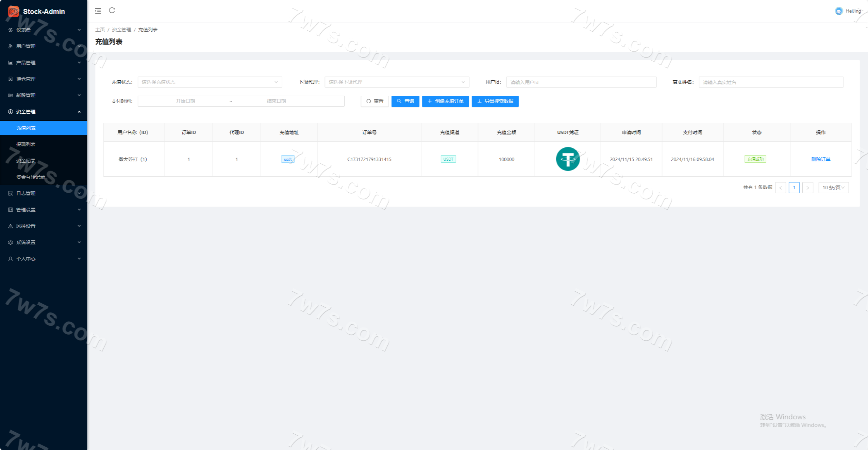This screenshot has width=868, height=450.
Task: Click the 仪表盘 dashboard sidebar icon
Action: coord(11,30)
